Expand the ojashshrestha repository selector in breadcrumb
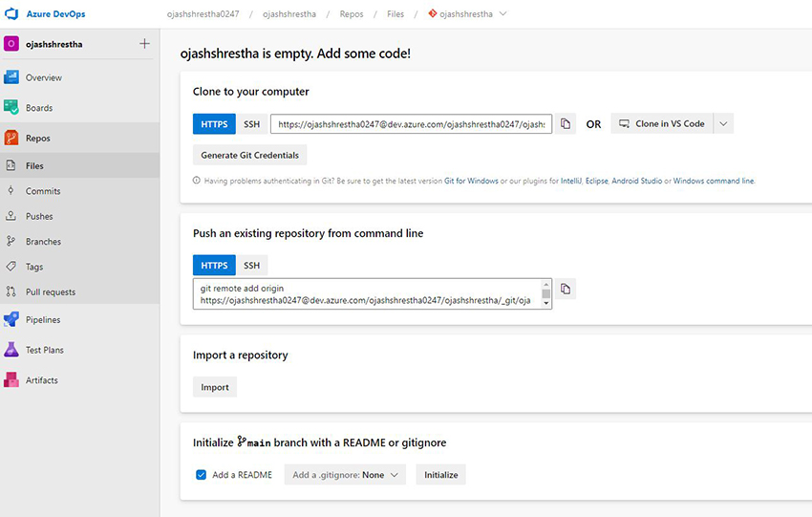This screenshot has height=517, width=812. point(503,14)
